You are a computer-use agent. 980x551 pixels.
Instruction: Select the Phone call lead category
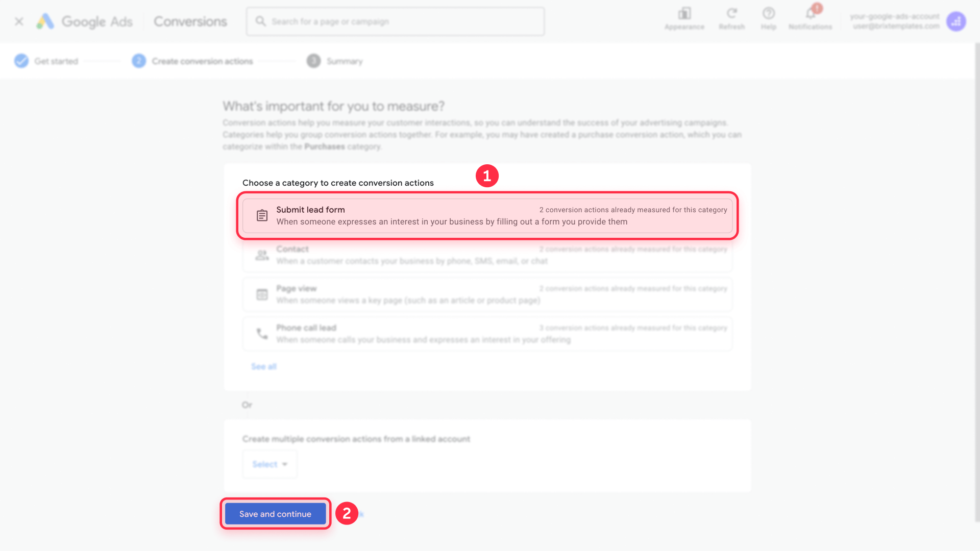tap(487, 334)
